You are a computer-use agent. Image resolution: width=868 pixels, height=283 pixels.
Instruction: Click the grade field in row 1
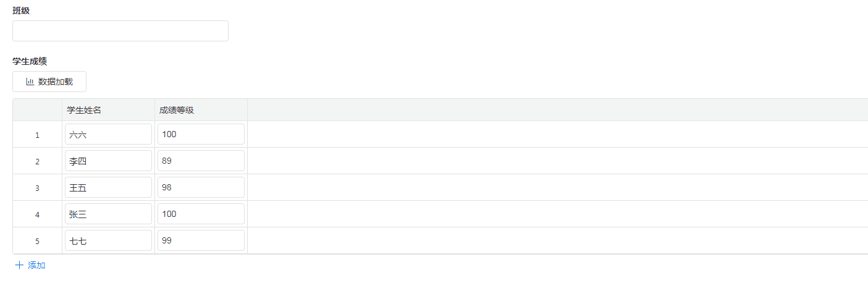(x=201, y=134)
